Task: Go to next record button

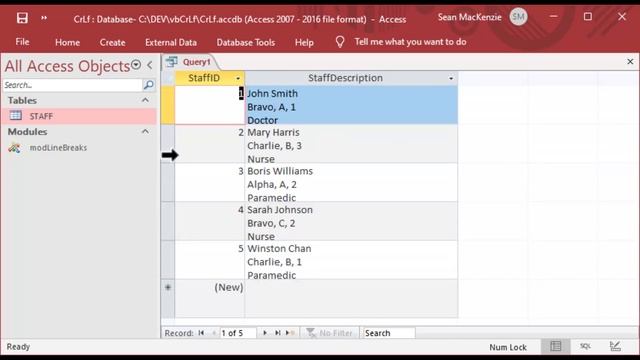Action: point(265,333)
